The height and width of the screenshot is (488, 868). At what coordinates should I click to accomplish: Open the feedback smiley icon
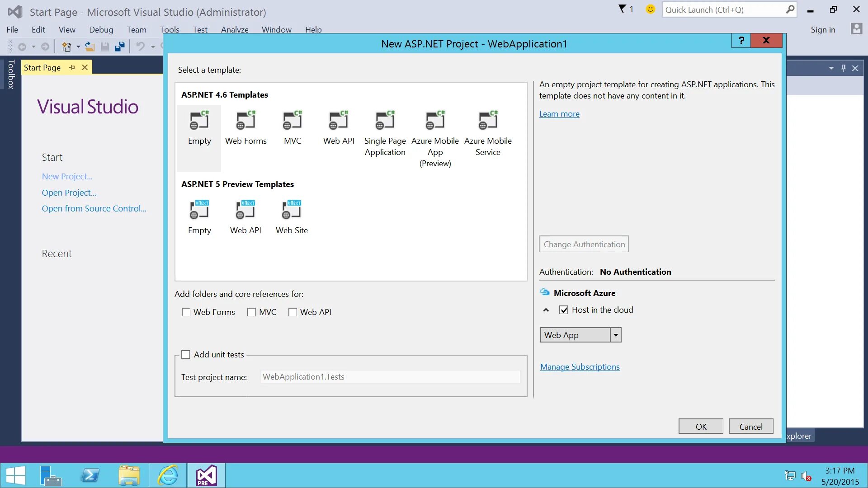coord(650,9)
